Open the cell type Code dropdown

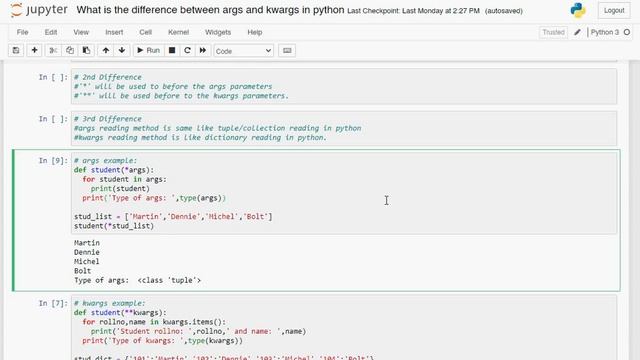point(243,51)
